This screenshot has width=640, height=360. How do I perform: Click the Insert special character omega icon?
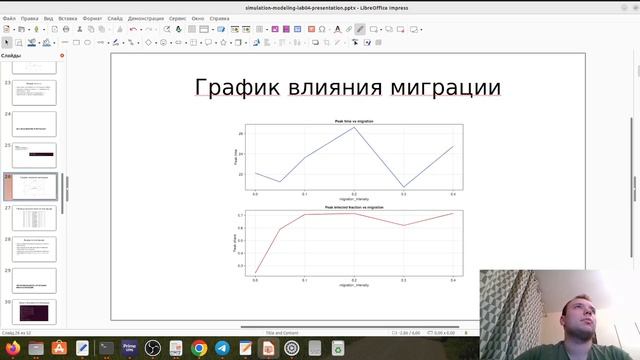pos(322,29)
